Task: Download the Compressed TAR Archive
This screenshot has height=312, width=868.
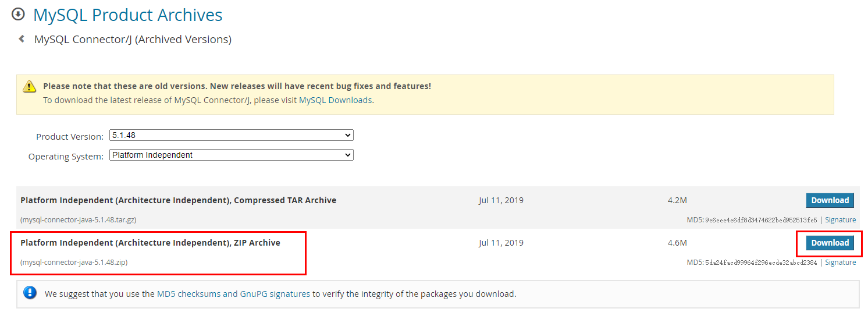Action: (830, 200)
